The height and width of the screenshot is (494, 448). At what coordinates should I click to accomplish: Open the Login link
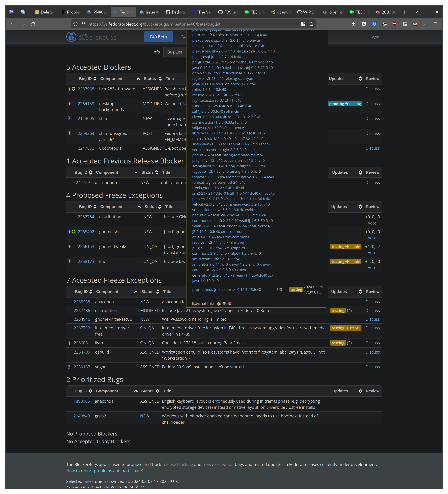click(375, 37)
